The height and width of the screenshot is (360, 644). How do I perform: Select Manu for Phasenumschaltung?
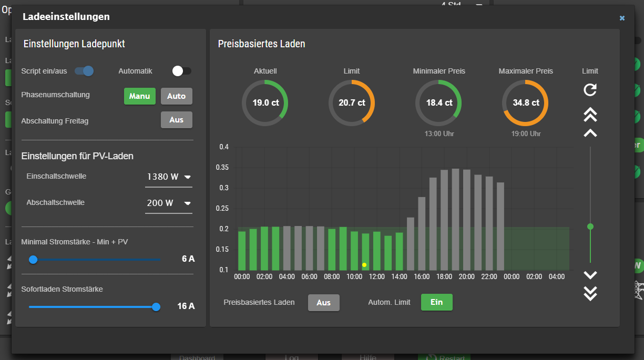pos(140,96)
